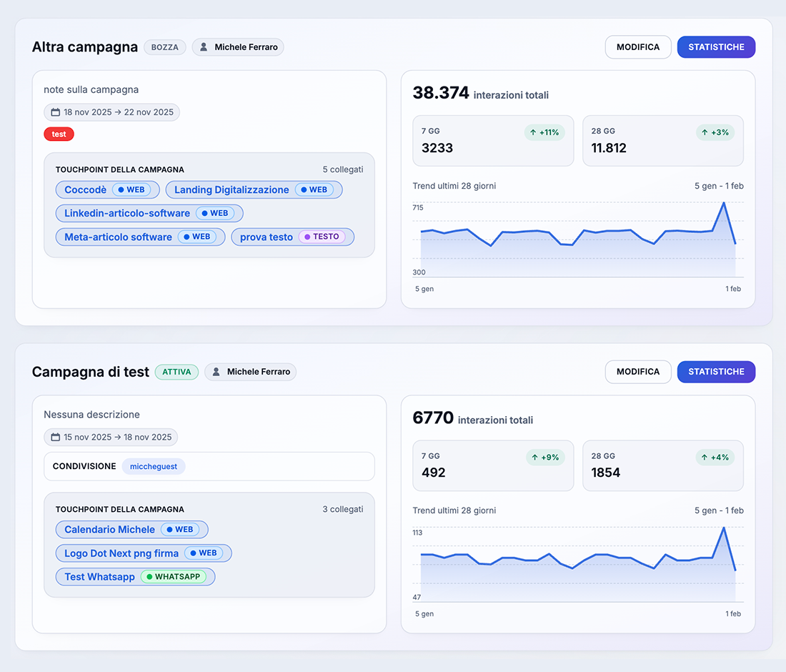Click the up arrow in the +4% badge
The image size is (786, 672).
click(705, 457)
